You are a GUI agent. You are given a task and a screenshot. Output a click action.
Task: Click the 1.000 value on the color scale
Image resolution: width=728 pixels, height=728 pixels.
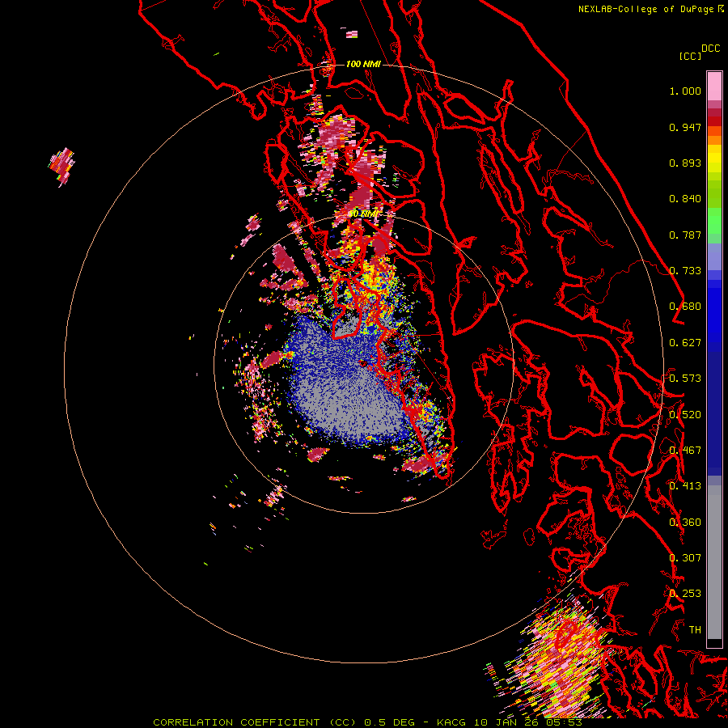tap(685, 91)
